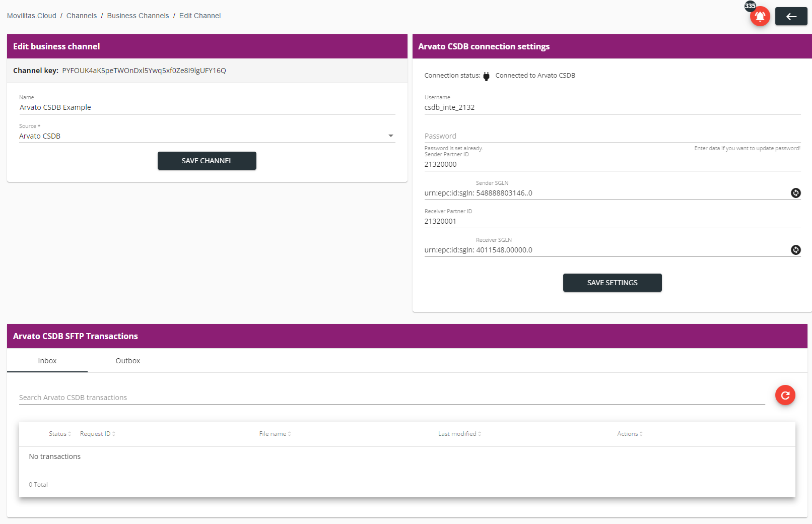Click the connection status plug icon
Image resolution: width=812 pixels, height=524 pixels.
(486, 76)
